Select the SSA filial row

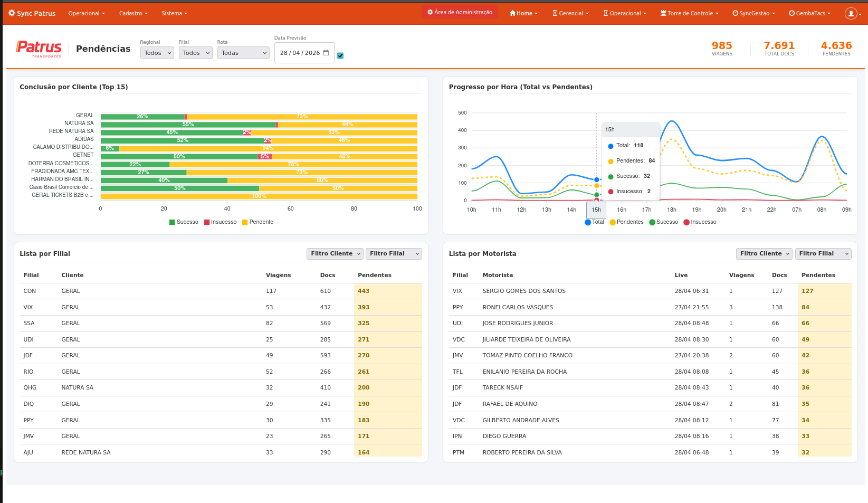221,324
